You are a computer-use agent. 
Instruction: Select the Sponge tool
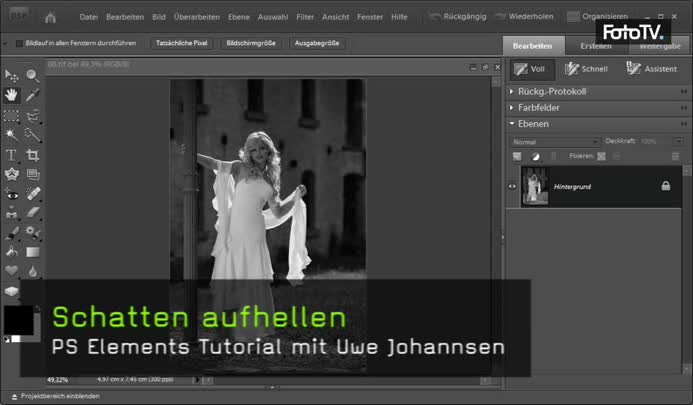11,291
